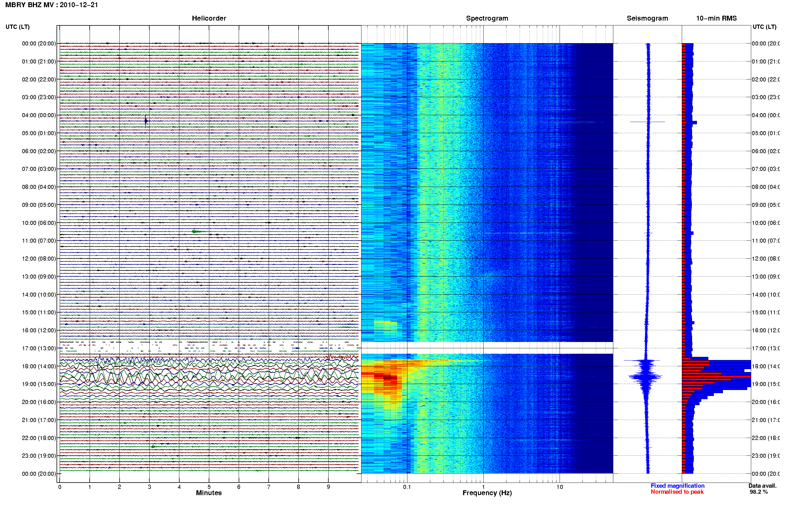Click the "98.2 %" data availability value
The image size is (812, 508).
[759, 492]
